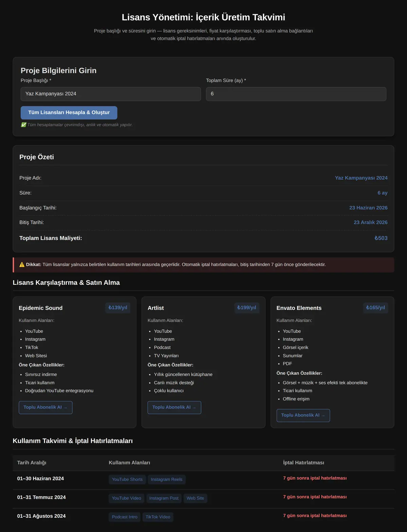
Task: Click the "6 ay" duration value
Action: pos(383,193)
